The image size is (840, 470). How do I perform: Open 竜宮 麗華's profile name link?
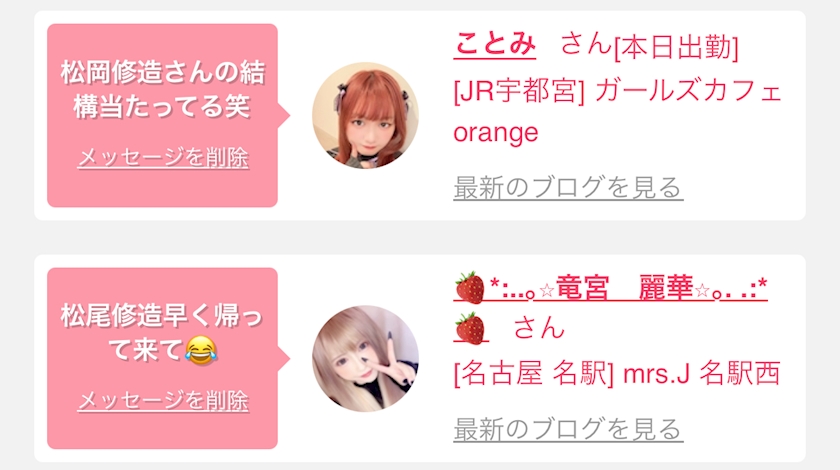point(610,289)
